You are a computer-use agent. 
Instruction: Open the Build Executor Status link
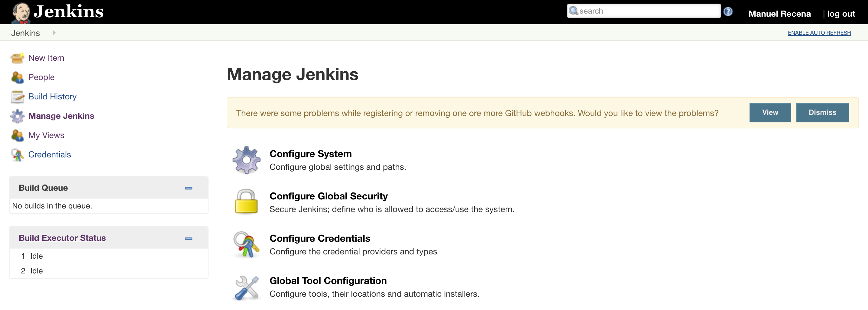point(62,238)
